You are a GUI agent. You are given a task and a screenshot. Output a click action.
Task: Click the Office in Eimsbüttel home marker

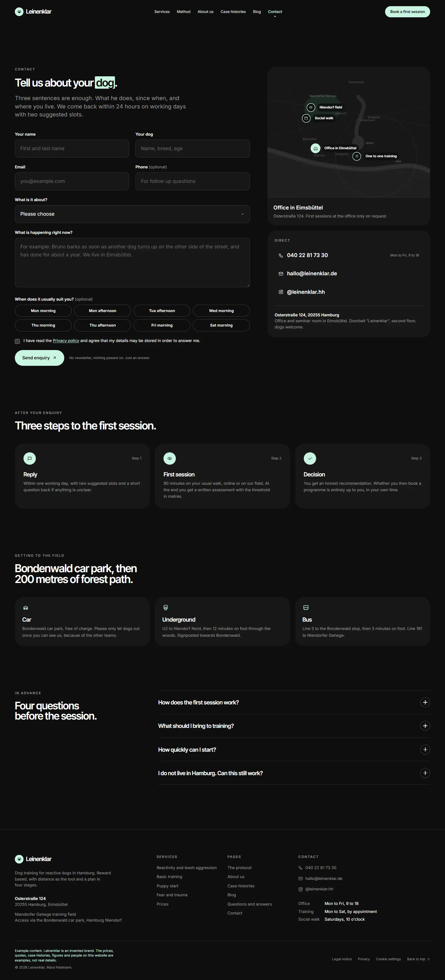tap(315, 148)
